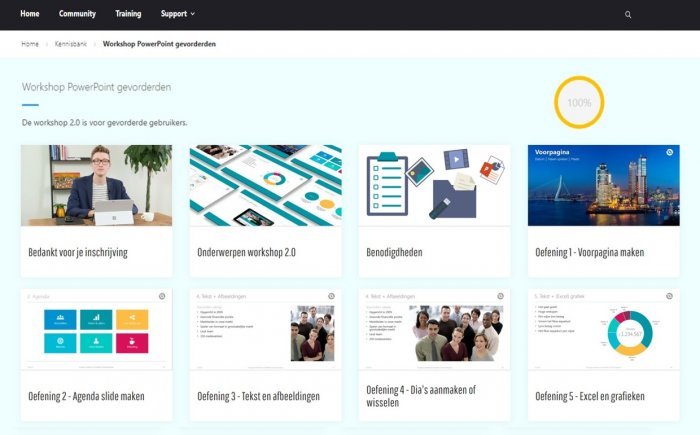Click the Agenda slide thumbnail with colored tiles
700x435 pixels.
tap(96, 330)
